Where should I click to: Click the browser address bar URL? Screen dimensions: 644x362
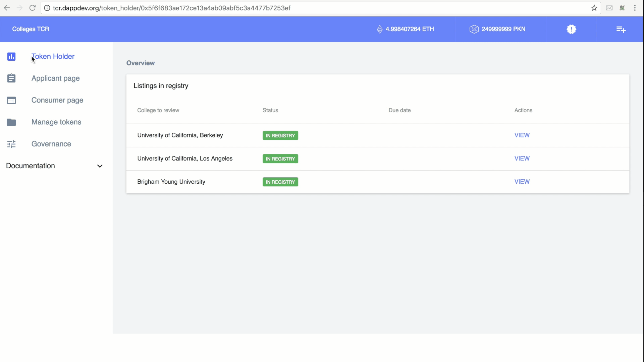(x=172, y=8)
